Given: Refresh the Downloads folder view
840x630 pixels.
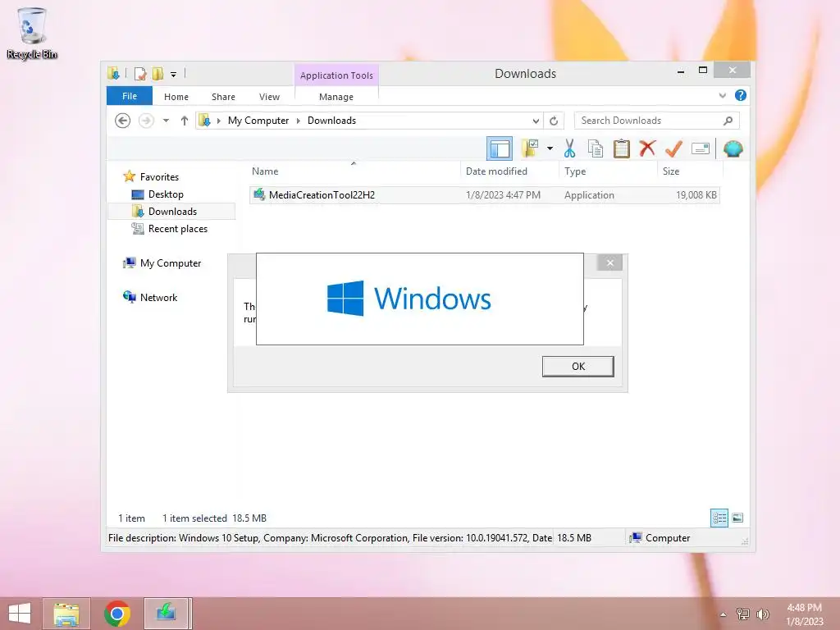Looking at the screenshot, I should 554,121.
